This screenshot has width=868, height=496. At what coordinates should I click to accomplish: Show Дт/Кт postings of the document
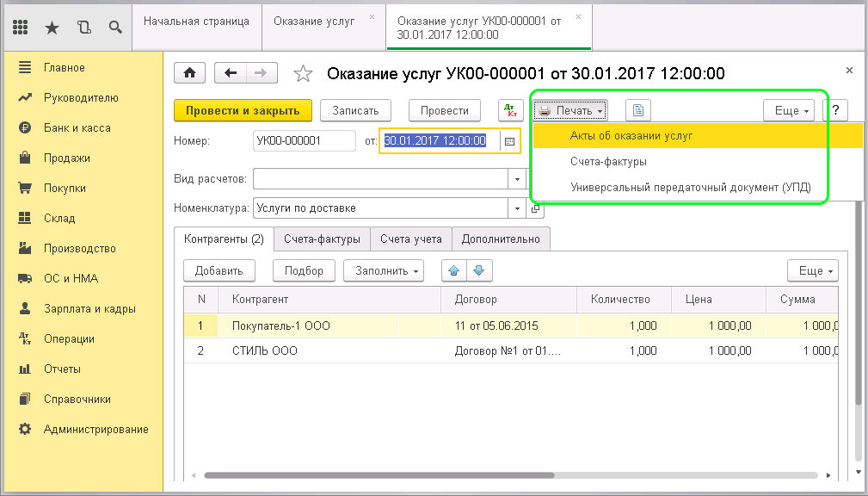pyautogui.click(x=511, y=110)
